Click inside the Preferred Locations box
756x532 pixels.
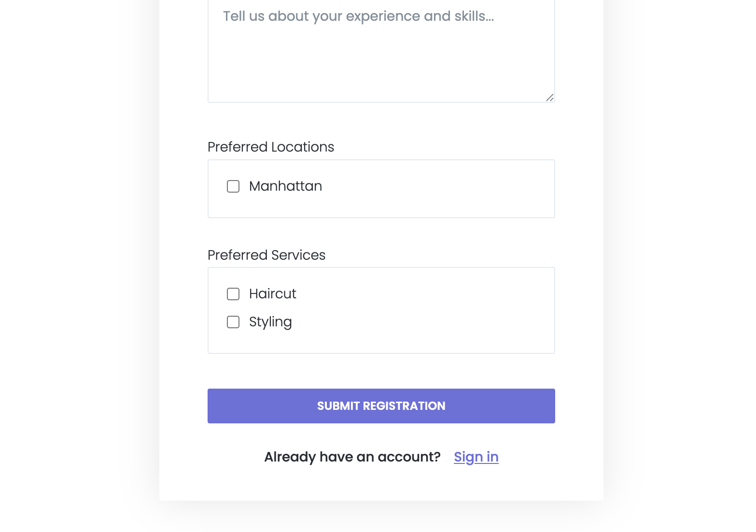(x=434, y=189)
